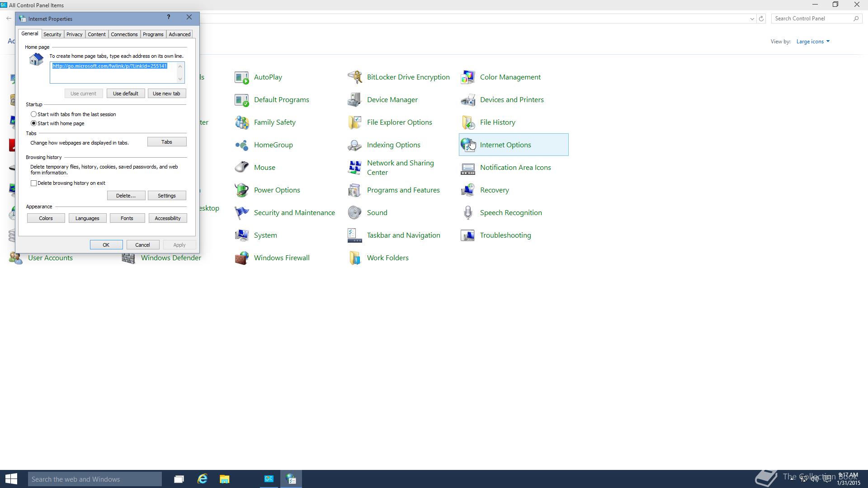Open the Languages button

point(87,218)
